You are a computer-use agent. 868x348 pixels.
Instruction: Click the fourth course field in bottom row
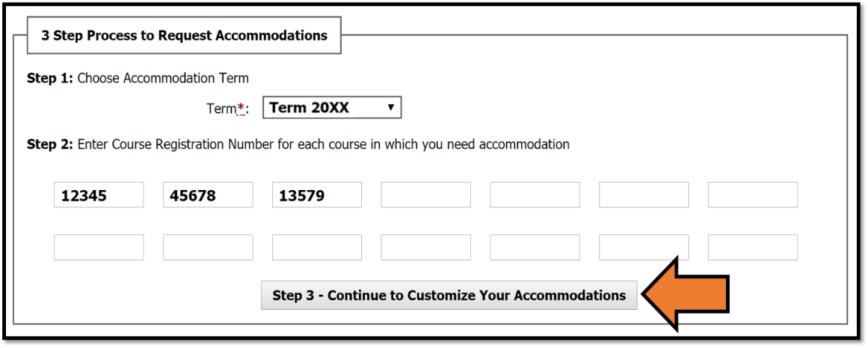pyautogui.click(x=426, y=248)
